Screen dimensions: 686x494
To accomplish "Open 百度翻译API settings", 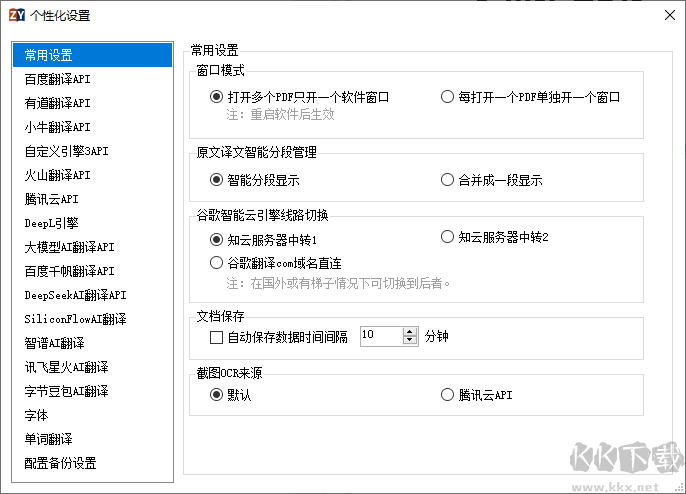I will (93, 79).
